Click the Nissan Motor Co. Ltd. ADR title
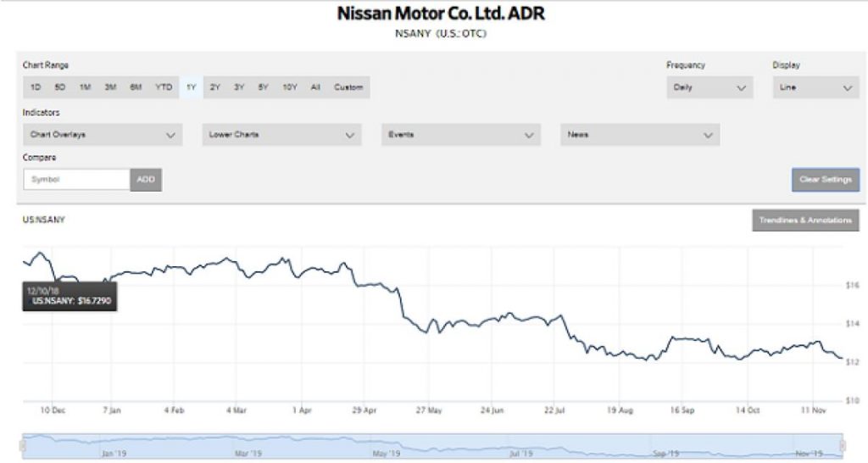 (441, 14)
